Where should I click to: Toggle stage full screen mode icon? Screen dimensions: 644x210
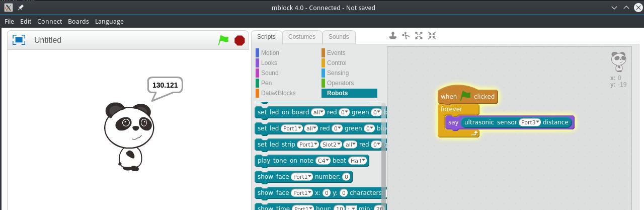point(19,40)
